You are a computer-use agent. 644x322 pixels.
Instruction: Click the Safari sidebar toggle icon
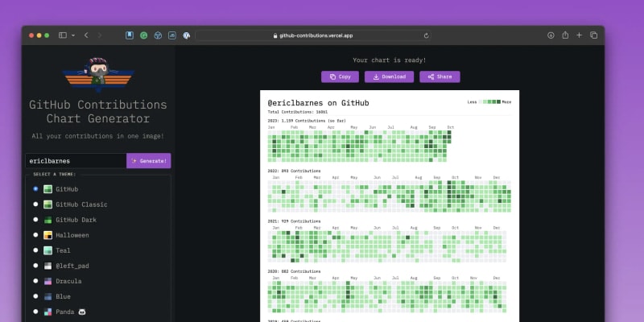pos(62,35)
